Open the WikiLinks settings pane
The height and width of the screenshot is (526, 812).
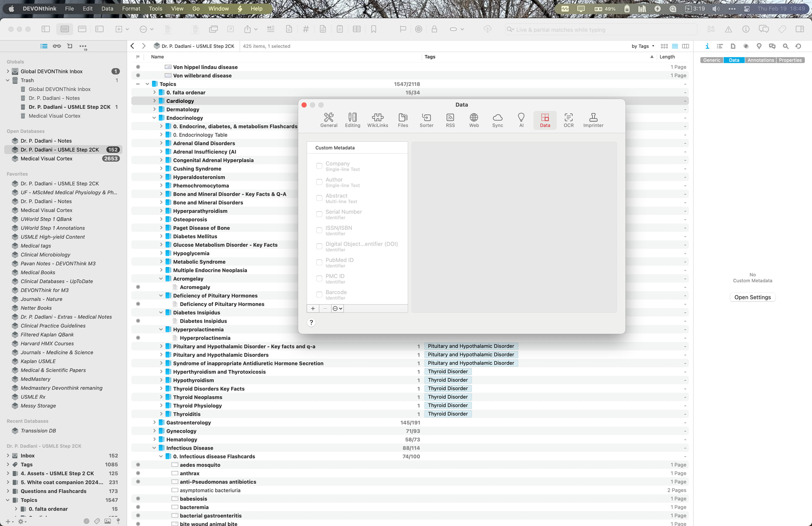pos(377,120)
